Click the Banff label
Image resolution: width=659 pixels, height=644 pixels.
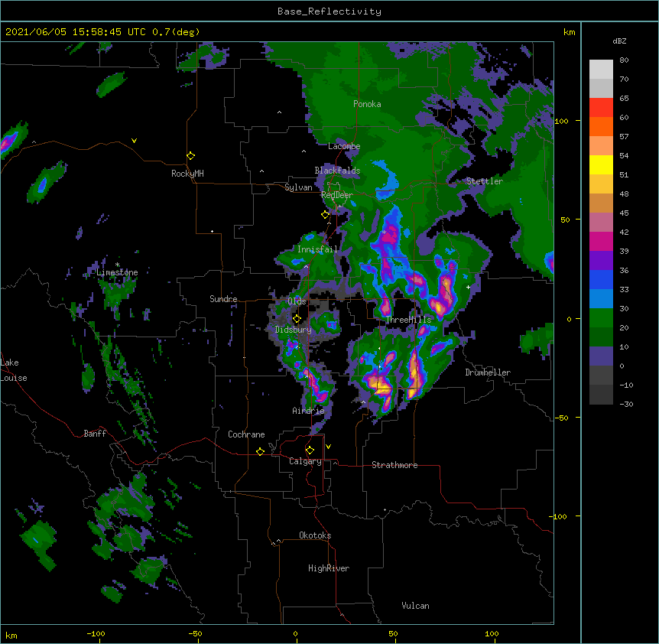pyautogui.click(x=95, y=434)
